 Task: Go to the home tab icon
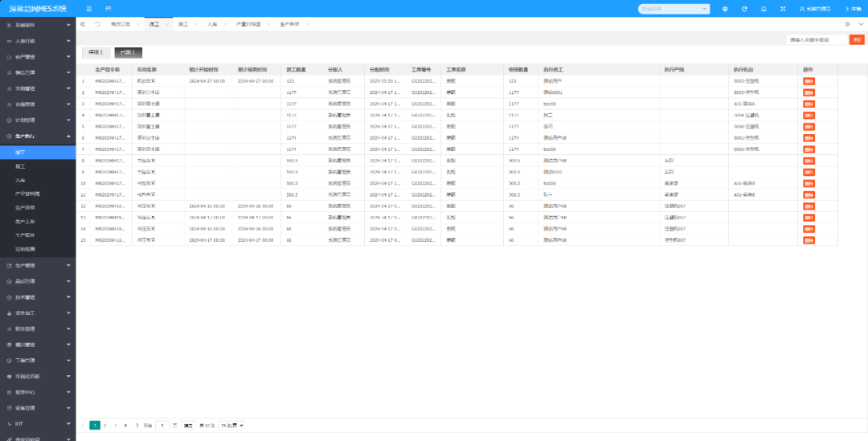(x=97, y=24)
